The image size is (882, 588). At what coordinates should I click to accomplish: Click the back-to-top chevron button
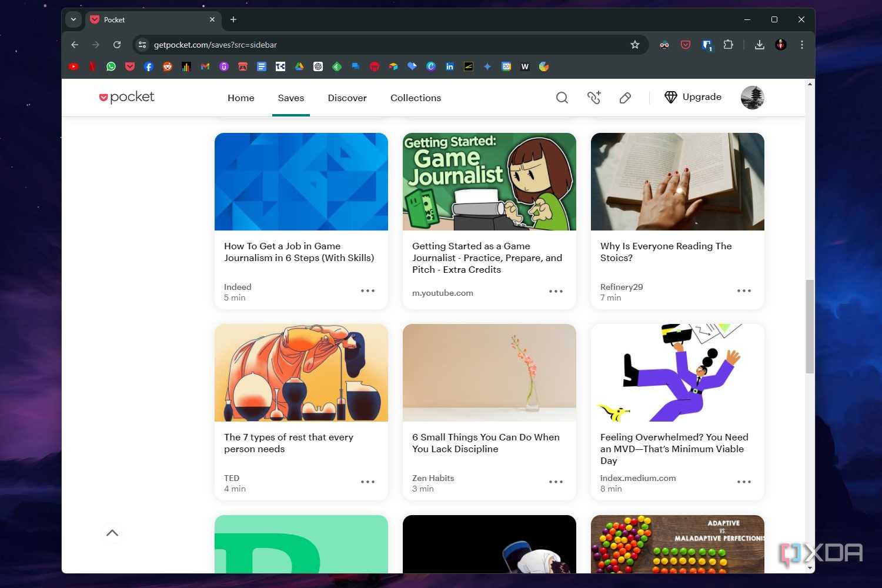pyautogui.click(x=112, y=533)
